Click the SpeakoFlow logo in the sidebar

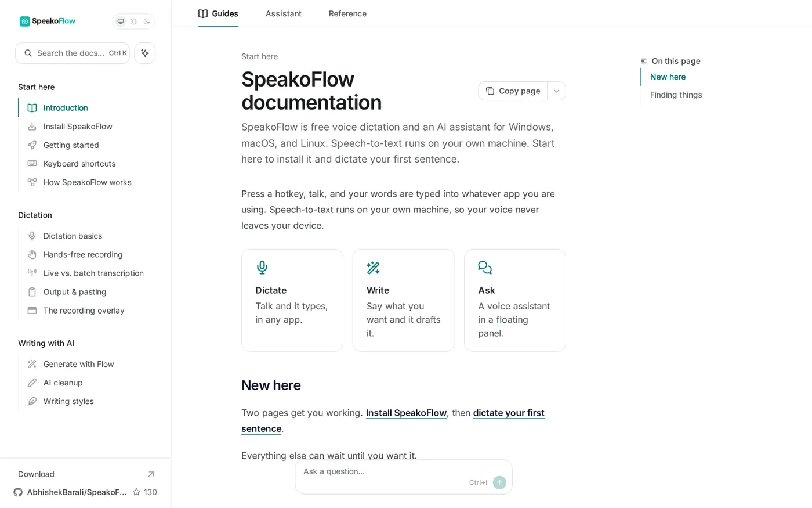tap(48, 21)
